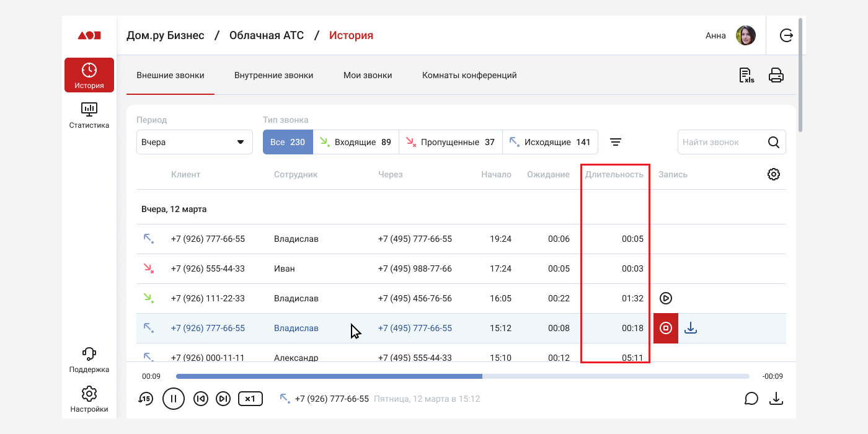
Task: Log out using the exit icon
Action: 786,35
